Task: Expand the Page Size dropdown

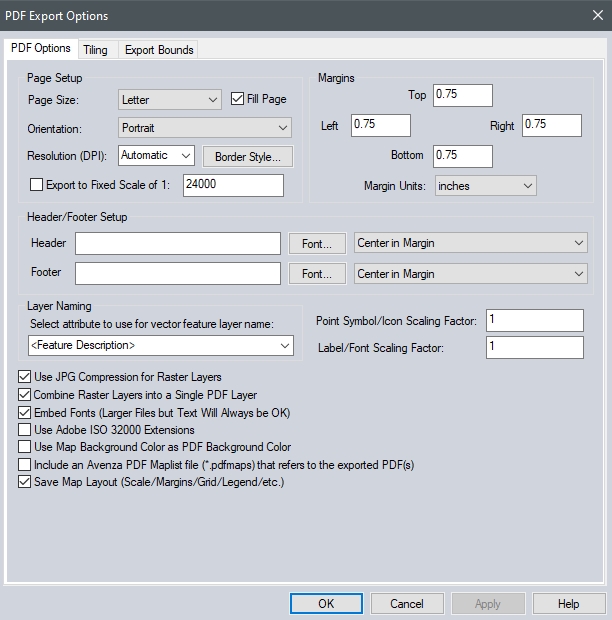Action: [x=170, y=99]
